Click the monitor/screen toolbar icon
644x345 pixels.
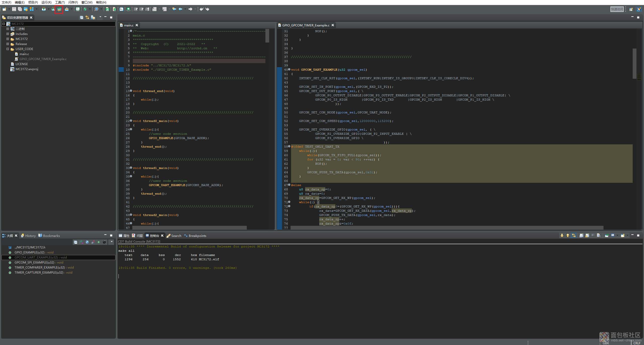pos(78,9)
